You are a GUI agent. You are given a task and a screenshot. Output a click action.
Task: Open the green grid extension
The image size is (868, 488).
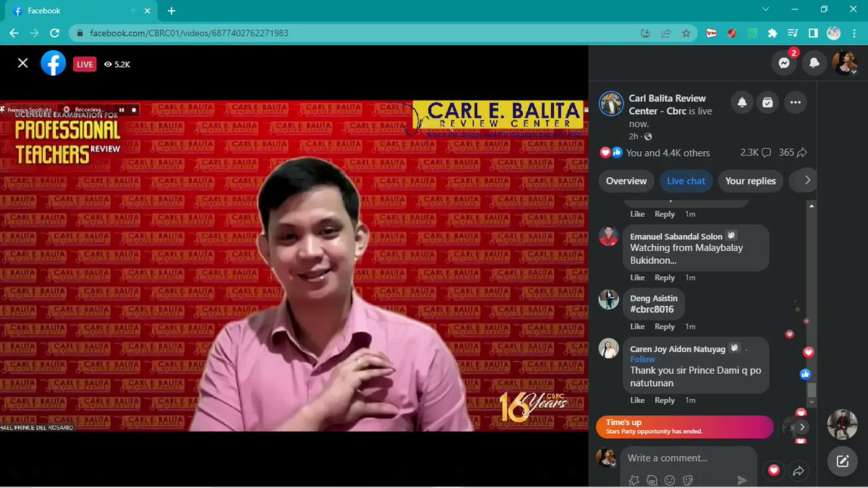click(x=752, y=33)
